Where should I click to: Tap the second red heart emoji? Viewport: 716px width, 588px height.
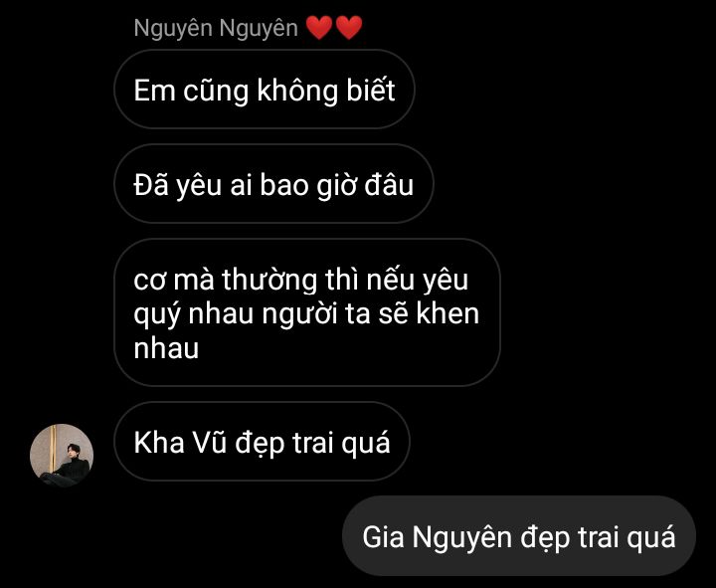349,28
